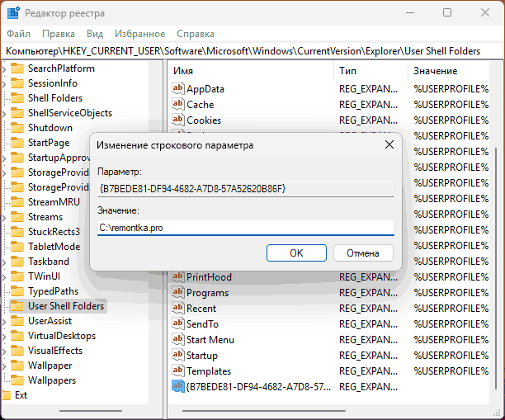This screenshot has width=505, height=420.
Task: Select the VisualEffects key in tree
Action: click(54, 351)
